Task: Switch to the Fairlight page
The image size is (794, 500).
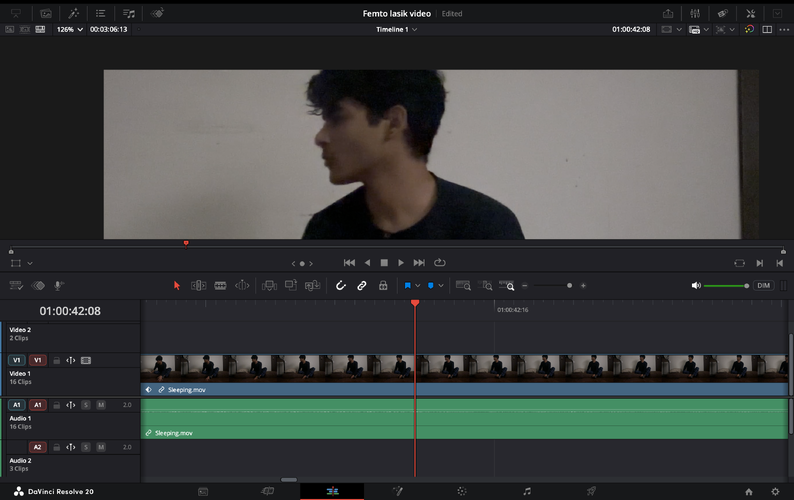Action: click(527, 491)
